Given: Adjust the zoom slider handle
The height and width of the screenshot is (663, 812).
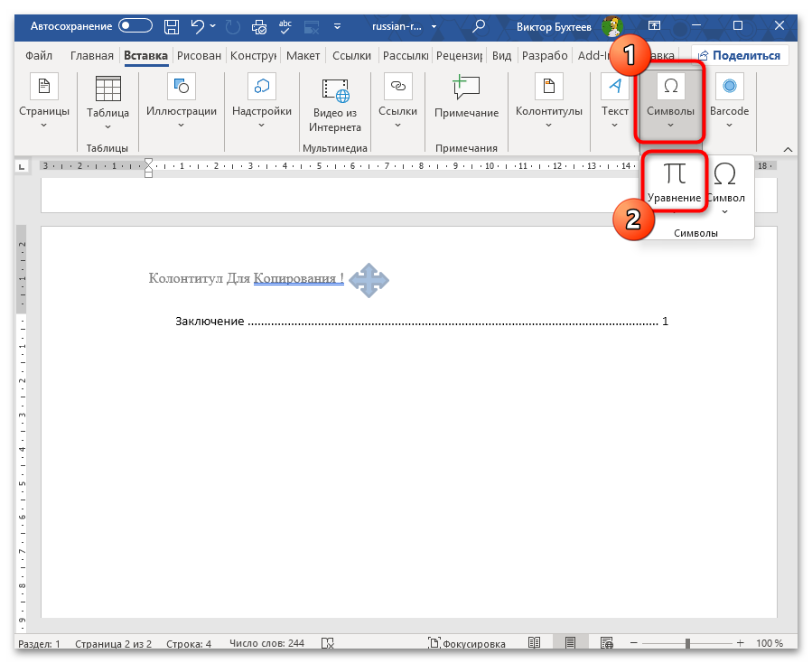Looking at the screenshot, I should pyautogui.click(x=687, y=643).
